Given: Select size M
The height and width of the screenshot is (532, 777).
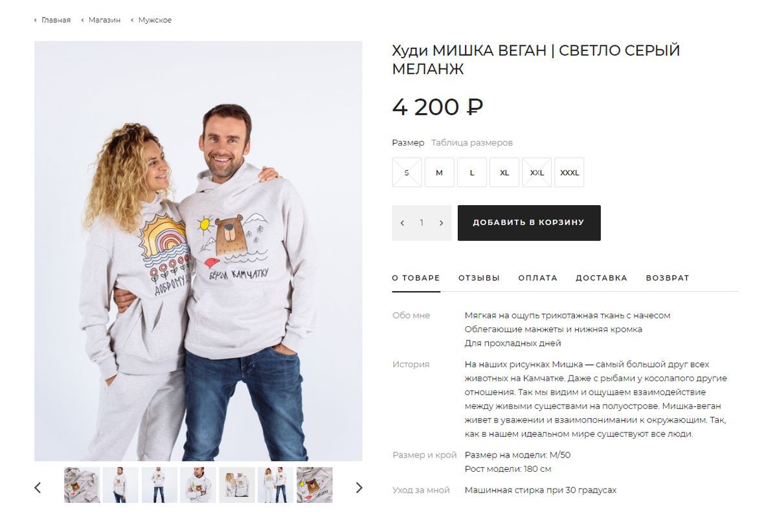Looking at the screenshot, I should 440,173.
